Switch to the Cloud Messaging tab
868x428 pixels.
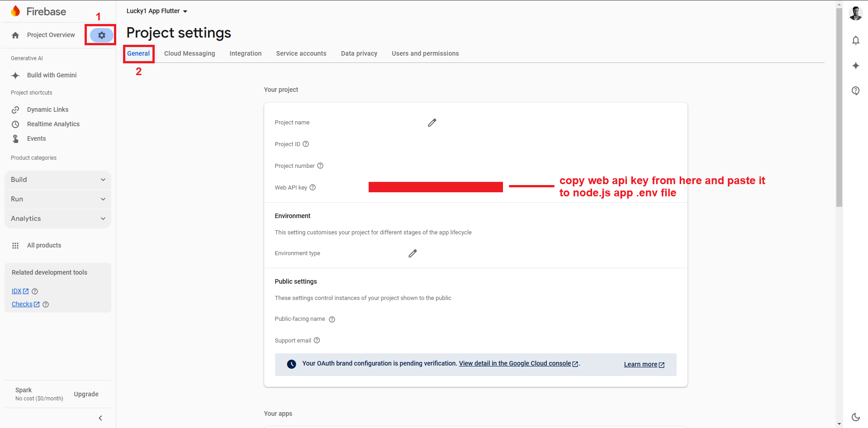(190, 53)
